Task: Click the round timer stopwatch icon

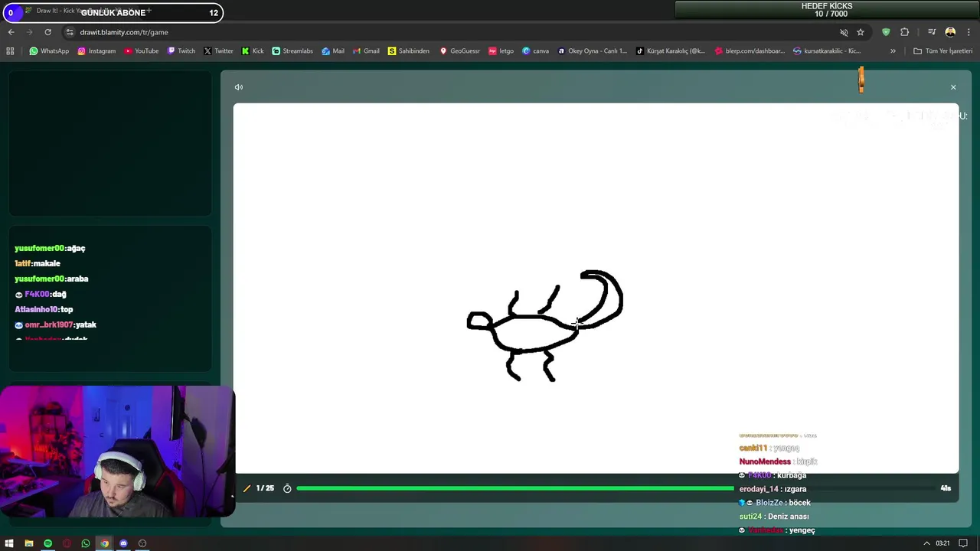Action: tap(287, 488)
